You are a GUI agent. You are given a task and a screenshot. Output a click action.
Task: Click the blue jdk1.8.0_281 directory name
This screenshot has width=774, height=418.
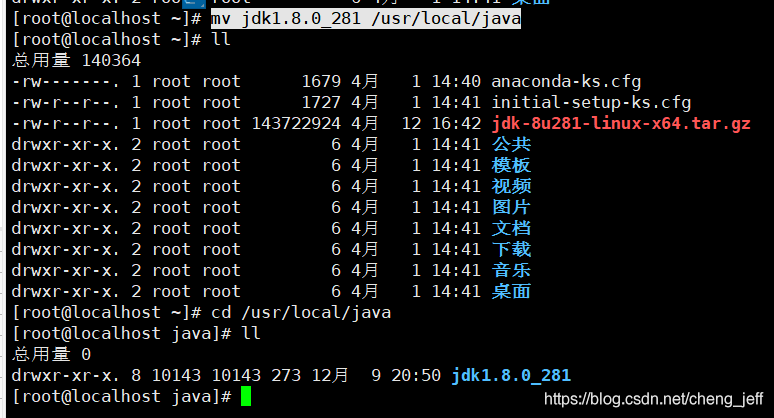pos(511,376)
